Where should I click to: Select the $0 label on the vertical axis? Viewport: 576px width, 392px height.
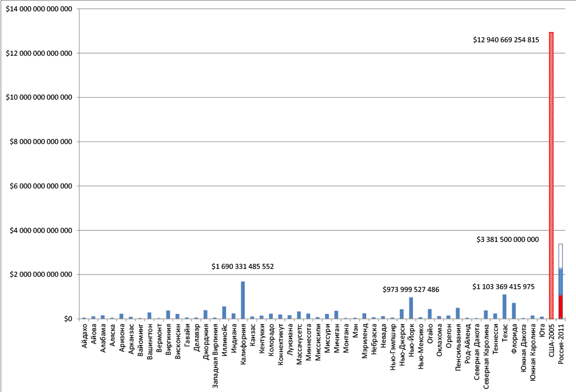pyautogui.click(x=69, y=319)
